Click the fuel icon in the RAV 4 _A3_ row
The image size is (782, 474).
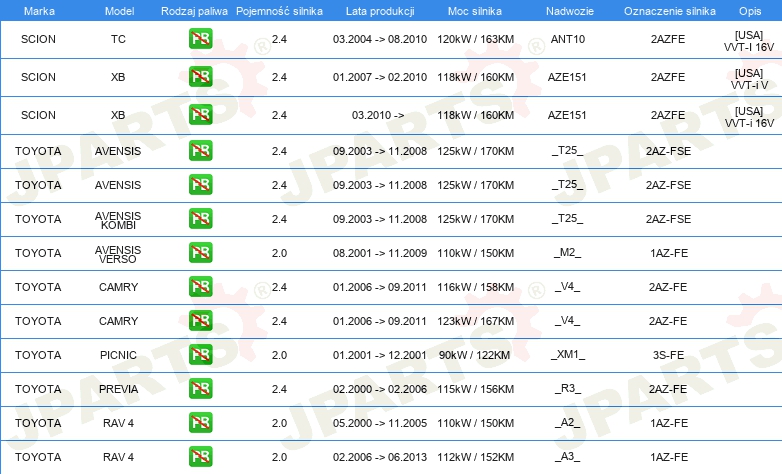tap(200, 456)
